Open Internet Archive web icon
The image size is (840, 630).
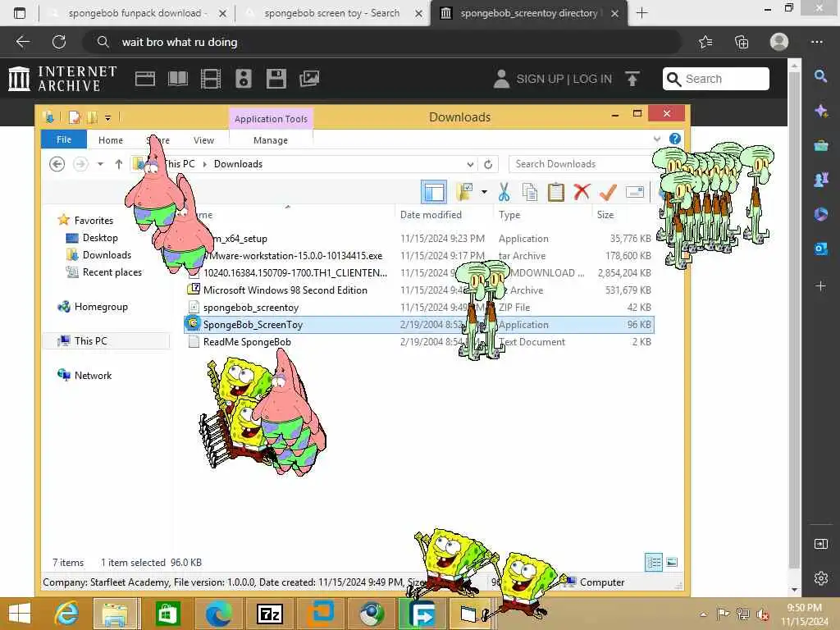[x=144, y=79]
